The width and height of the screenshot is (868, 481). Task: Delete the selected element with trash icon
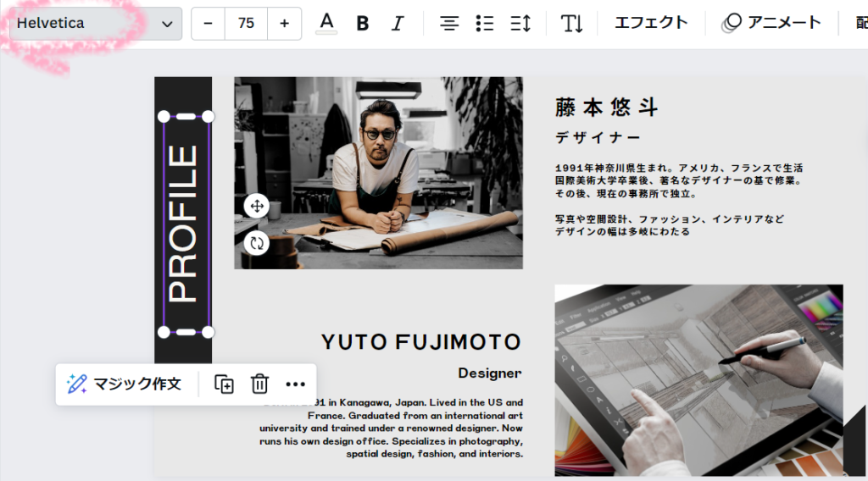pyautogui.click(x=259, y=384)
